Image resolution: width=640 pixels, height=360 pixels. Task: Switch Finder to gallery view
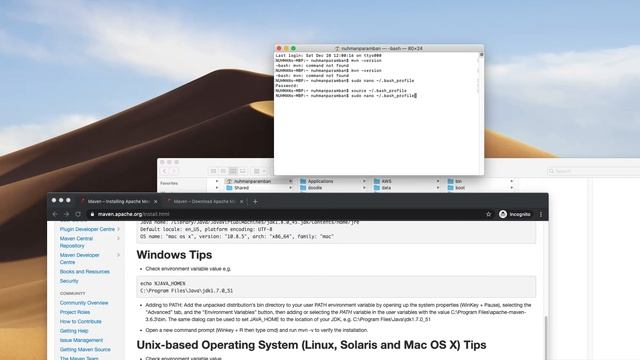pos(243,171)
